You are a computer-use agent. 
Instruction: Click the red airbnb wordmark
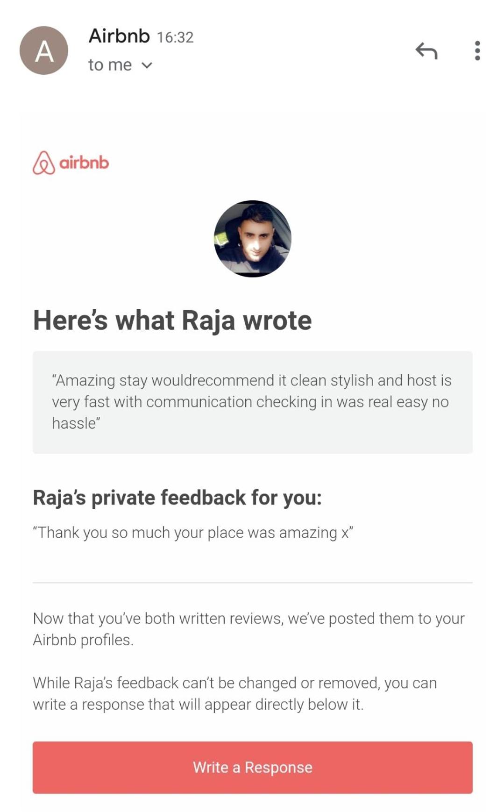point(84,163)
